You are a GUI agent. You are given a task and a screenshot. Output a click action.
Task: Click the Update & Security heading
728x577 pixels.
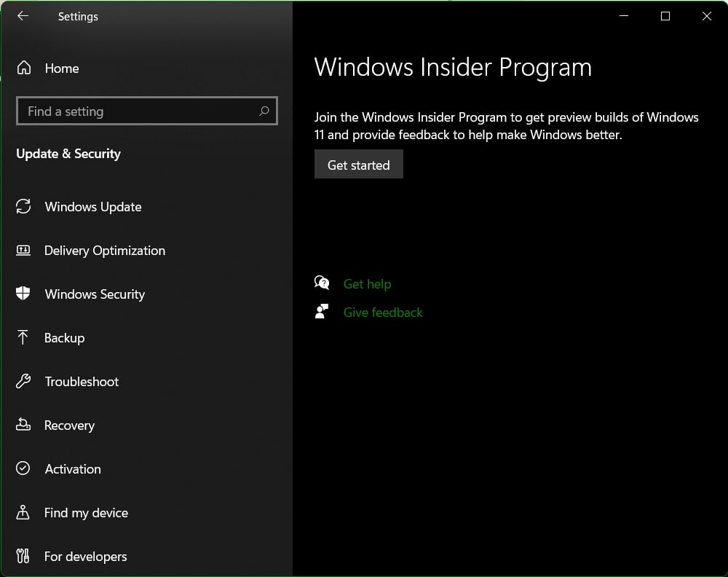68,153
